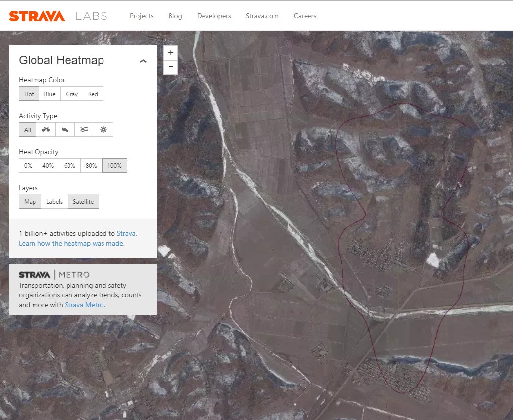Open the Careers page

305,16
